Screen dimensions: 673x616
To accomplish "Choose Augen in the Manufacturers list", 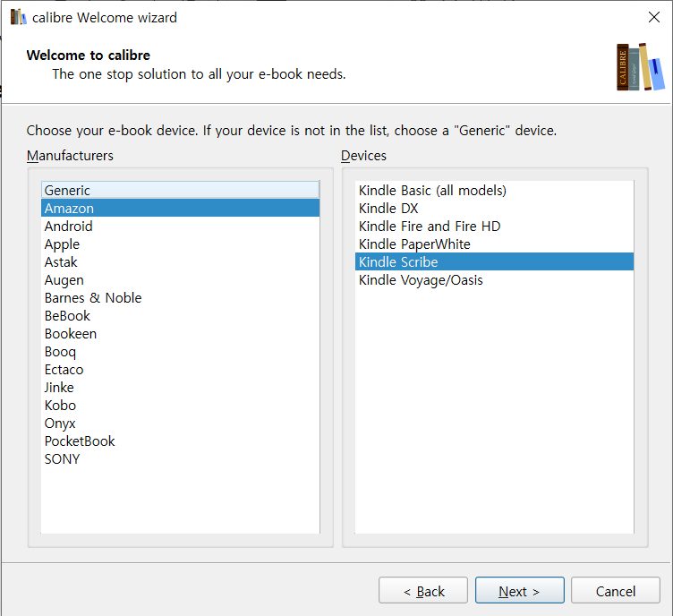I will coord(180,280).
